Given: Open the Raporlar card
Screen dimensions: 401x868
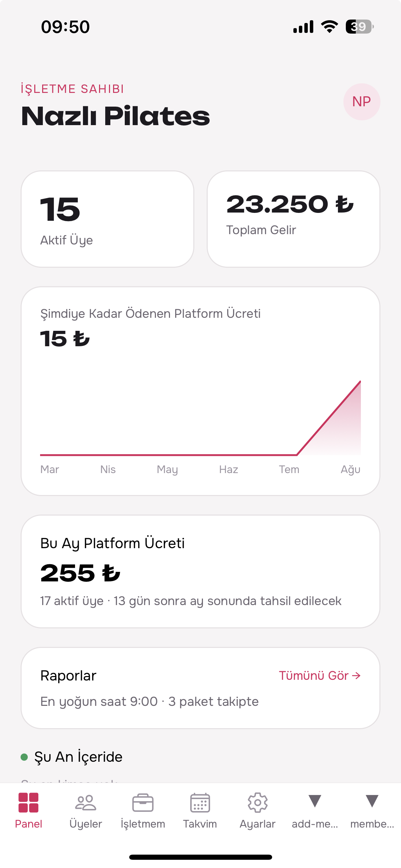Looking at the screenshot, I should [x=200, y=688].
